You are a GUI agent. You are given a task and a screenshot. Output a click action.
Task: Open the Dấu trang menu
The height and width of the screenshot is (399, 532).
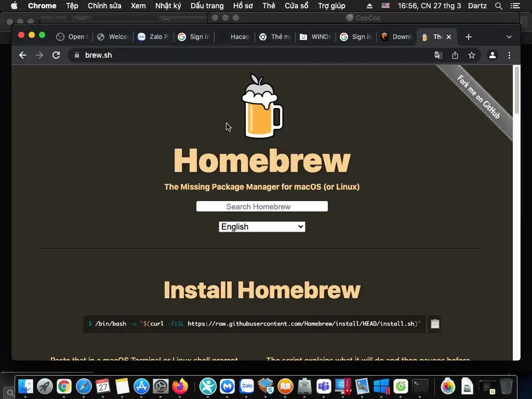pos(207,6)
